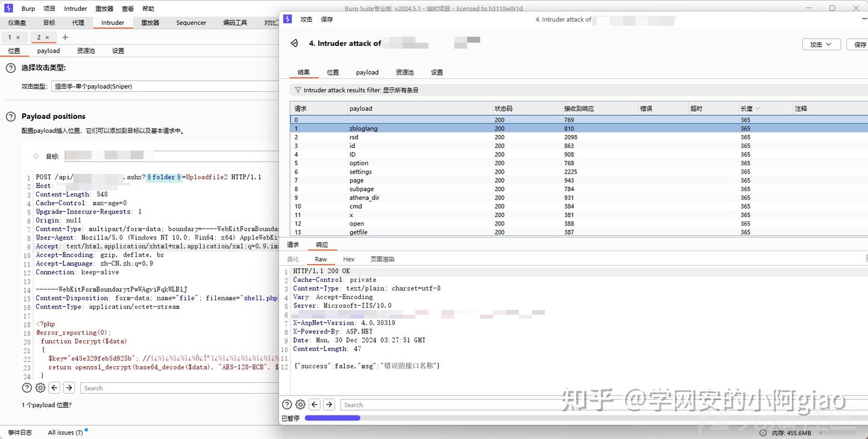Switch to the 目标 tab
This screenshot has height=439, width=868.
point(49,23)
